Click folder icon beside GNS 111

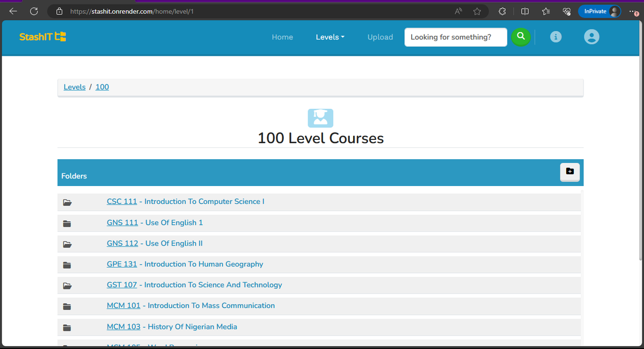coord(67,223)
